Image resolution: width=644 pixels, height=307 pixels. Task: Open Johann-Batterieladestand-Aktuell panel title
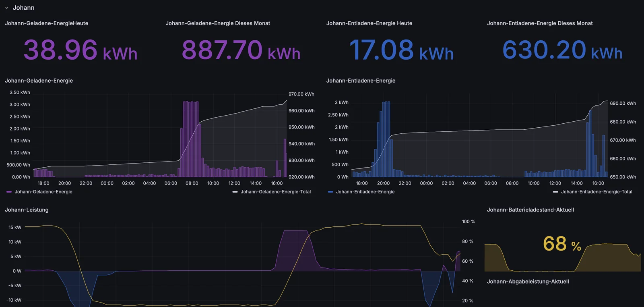click(x=530, y=210)
